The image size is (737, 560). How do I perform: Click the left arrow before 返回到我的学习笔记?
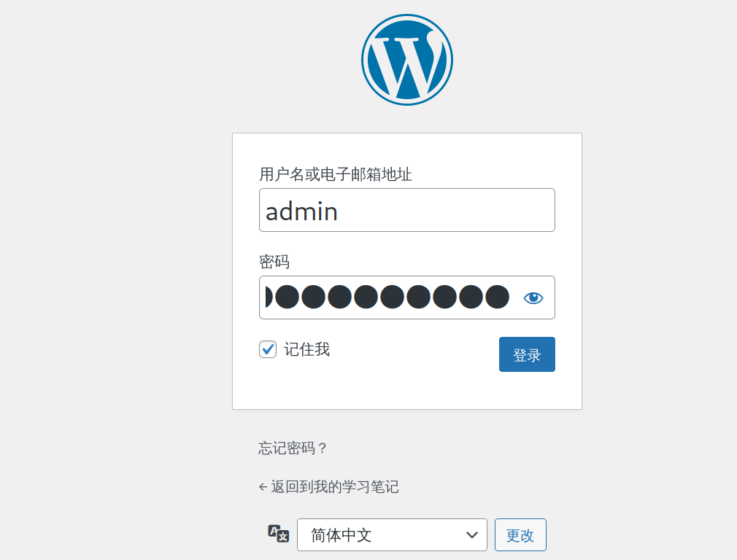263,487
